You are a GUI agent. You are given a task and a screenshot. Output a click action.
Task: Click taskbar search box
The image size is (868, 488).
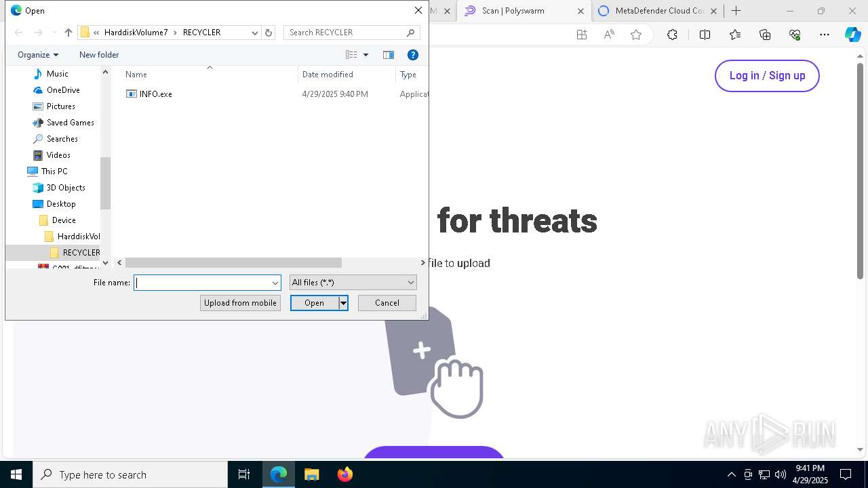tap(130, 474)
